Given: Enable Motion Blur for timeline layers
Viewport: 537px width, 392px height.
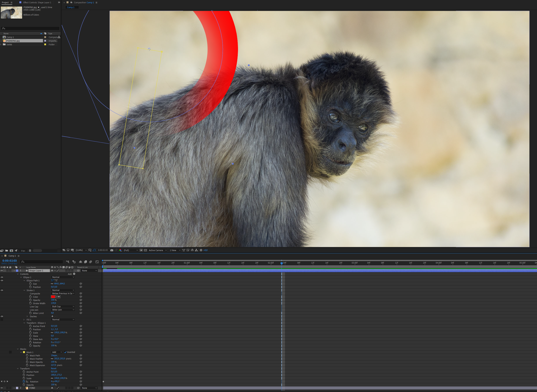Looking at the screenshot, I should point(91,262).
